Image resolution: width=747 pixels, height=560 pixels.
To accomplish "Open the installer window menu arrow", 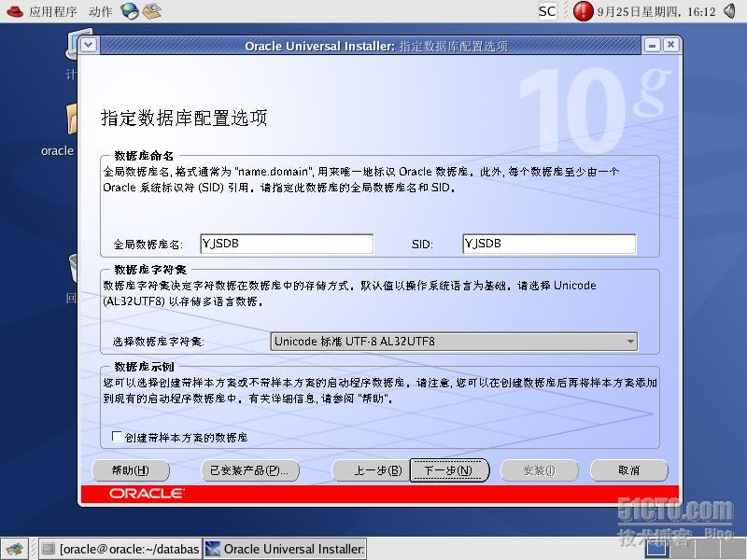I will tap(89, 45).
